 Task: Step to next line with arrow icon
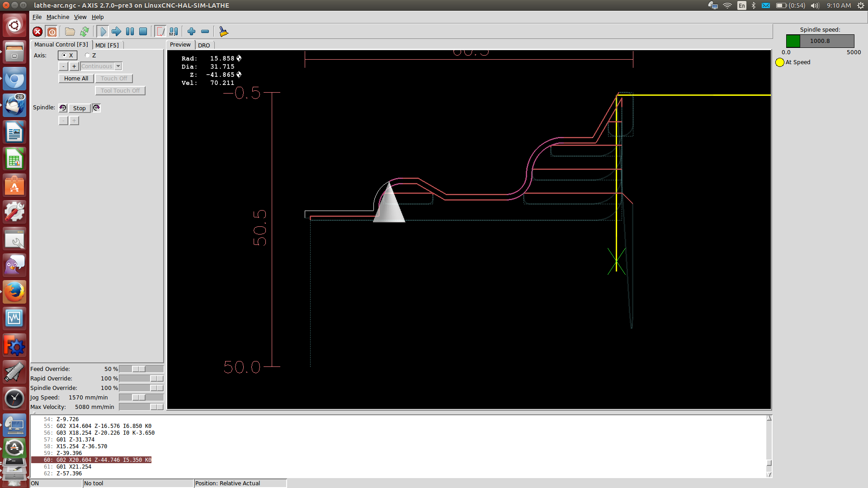click(x=116, y=32)
